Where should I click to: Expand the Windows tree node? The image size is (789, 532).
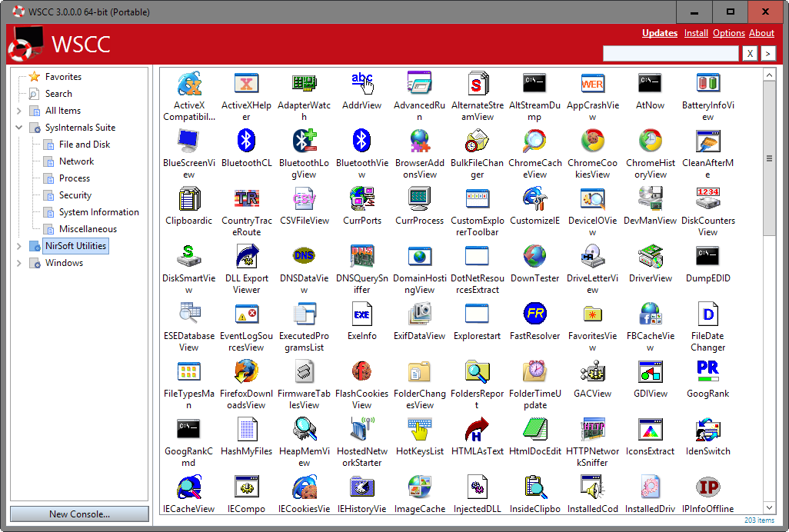(x=19, y=263)
